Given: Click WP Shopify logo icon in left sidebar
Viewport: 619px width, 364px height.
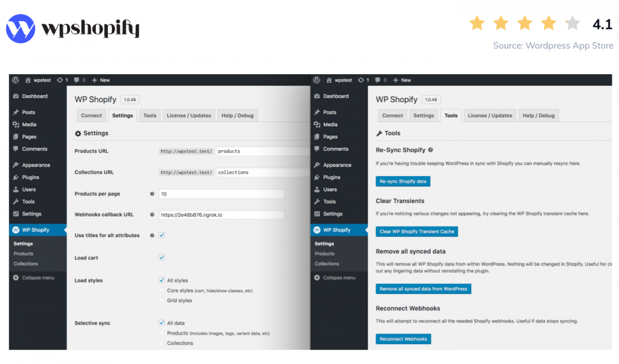Looking at the screenshot, I should 16,230.
